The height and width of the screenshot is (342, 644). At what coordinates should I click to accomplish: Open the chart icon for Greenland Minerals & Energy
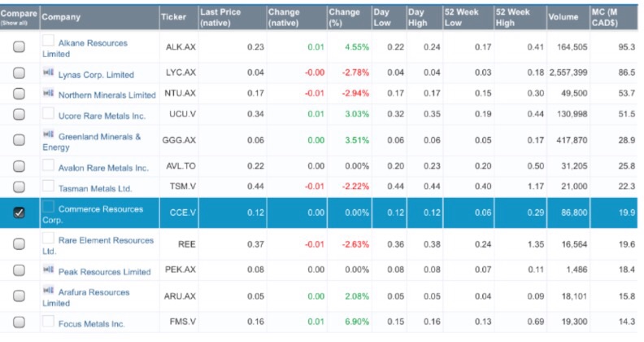point(48,136)
